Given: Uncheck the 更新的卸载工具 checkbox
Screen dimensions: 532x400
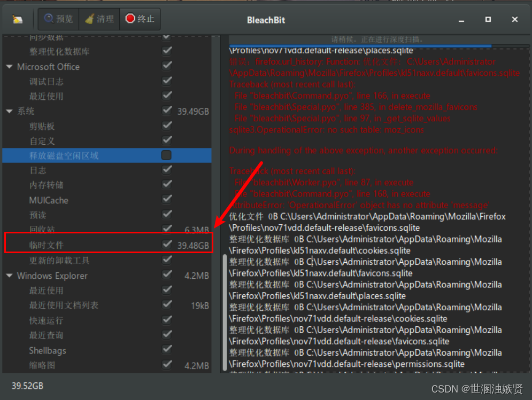Looking at the screenshot, I should (x=167, y=260).
